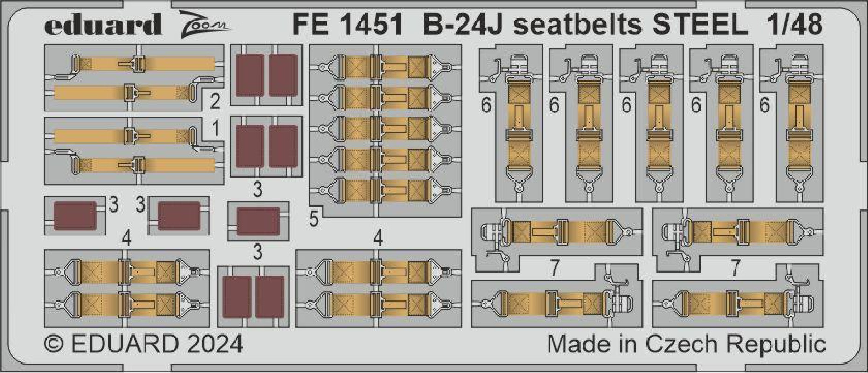Click the © EDUARD 2024 copyright text
Image resolution: width=868 pixels, height=373 pixels.
click(144, 345)
